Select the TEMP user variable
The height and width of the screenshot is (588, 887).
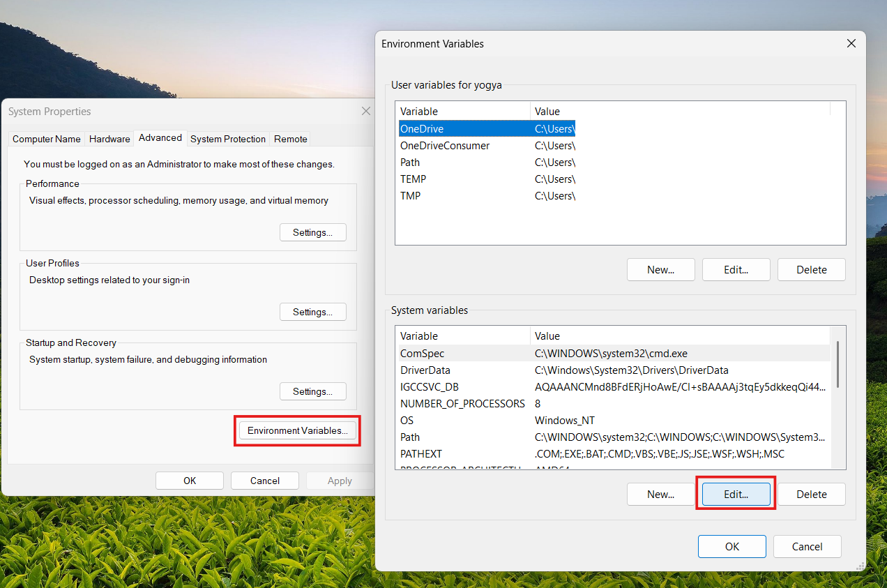pyautogui.click(x=413, y=179)
